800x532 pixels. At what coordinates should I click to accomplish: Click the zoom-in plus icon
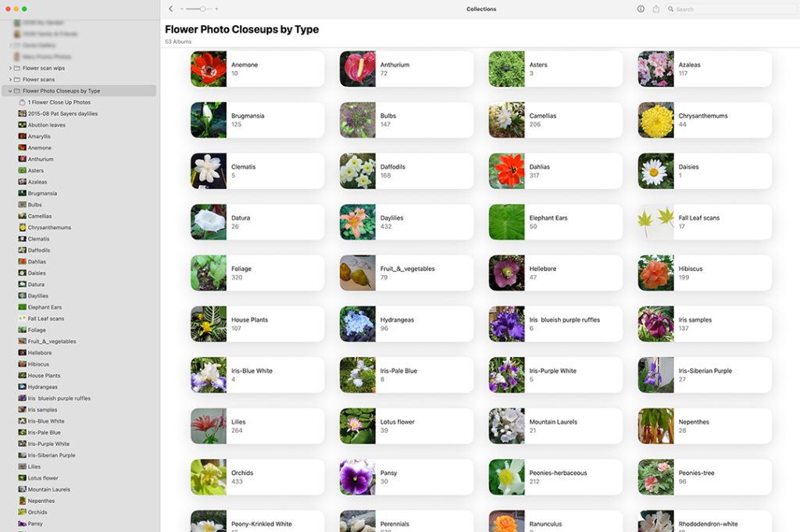coord(217,9)
